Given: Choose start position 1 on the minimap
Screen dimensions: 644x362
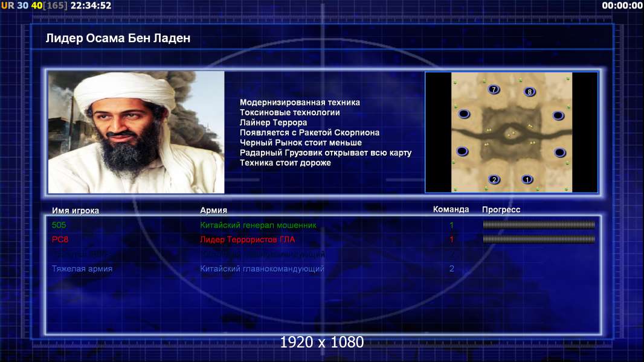Looking at the screenshot, I should [x=527, y=179].
